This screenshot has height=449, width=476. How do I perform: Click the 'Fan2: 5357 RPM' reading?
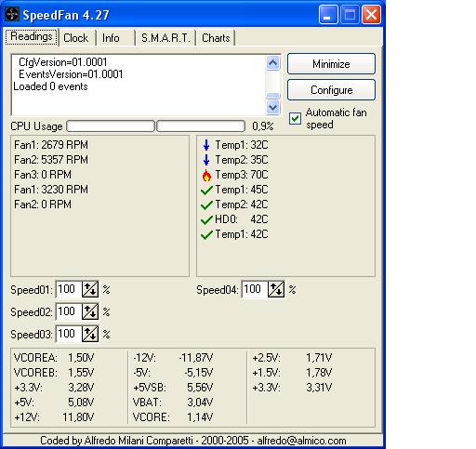coord(51,160)
